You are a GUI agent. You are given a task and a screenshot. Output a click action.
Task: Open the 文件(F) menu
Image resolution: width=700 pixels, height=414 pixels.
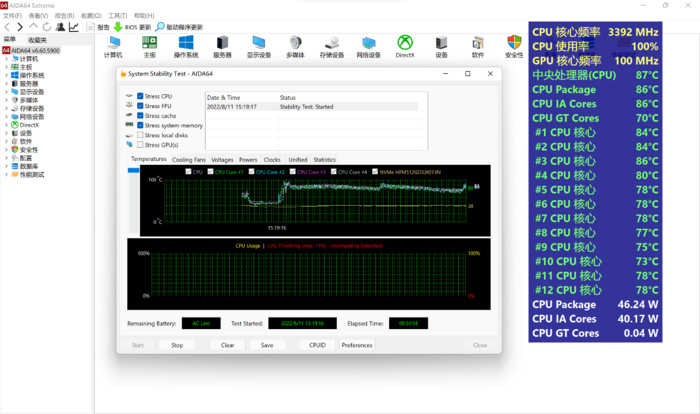pyautogui.click(x=12, y=16)
